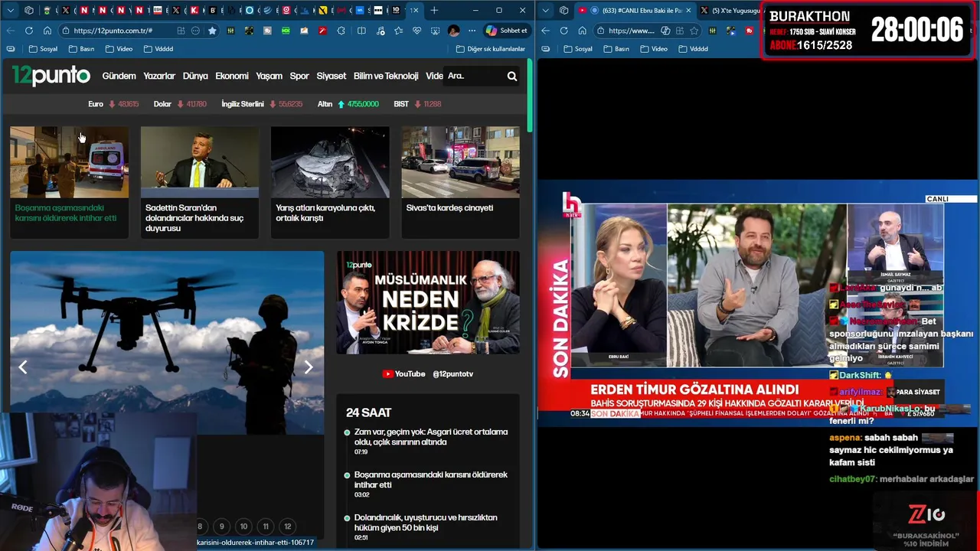Open the workspaces icon in the right browser
The height and width of the screenshot is (551, 980).
(x=564, y=10)
